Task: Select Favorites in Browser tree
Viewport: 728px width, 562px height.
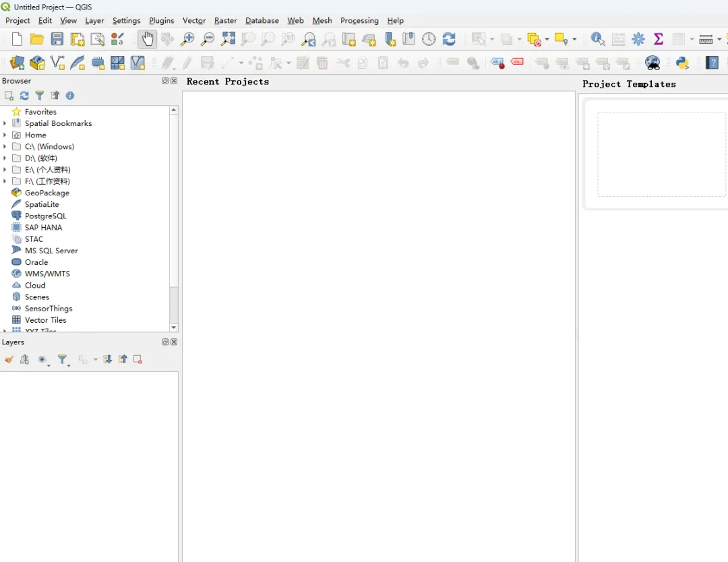Action: pyautogui.click(x=40, y=111)
